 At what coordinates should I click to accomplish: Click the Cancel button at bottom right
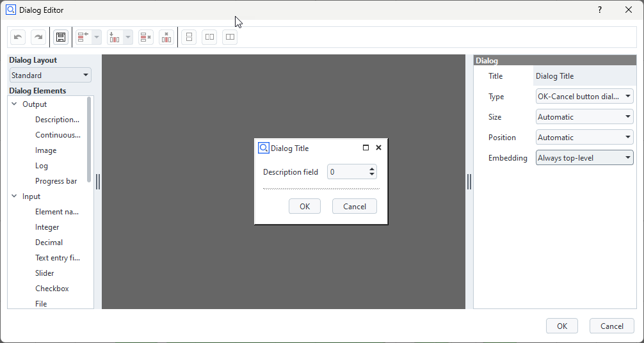(x=611, y=326)
